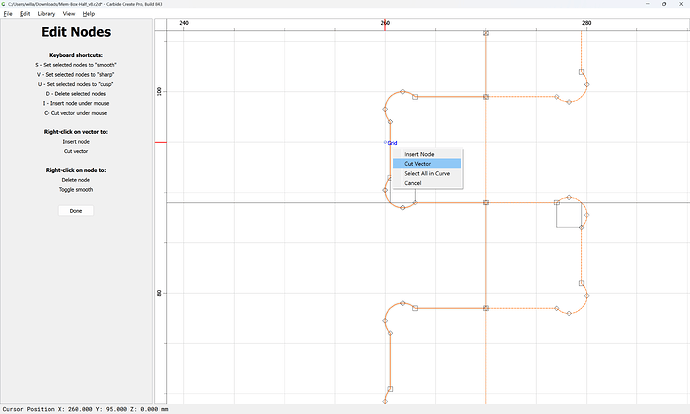
Task: Open the Edit menu
Action: click(25, 14)
